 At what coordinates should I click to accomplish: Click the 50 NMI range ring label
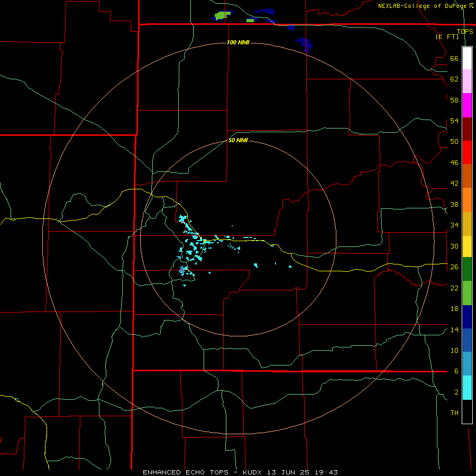click(x=238, y=140)
